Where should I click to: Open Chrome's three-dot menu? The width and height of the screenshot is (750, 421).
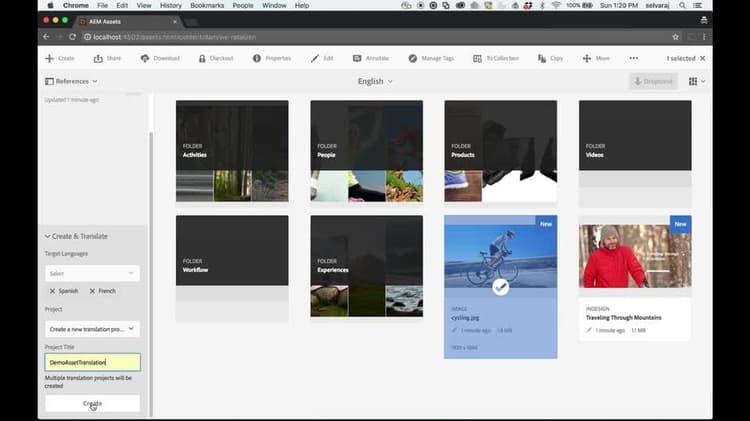point(704,37)
